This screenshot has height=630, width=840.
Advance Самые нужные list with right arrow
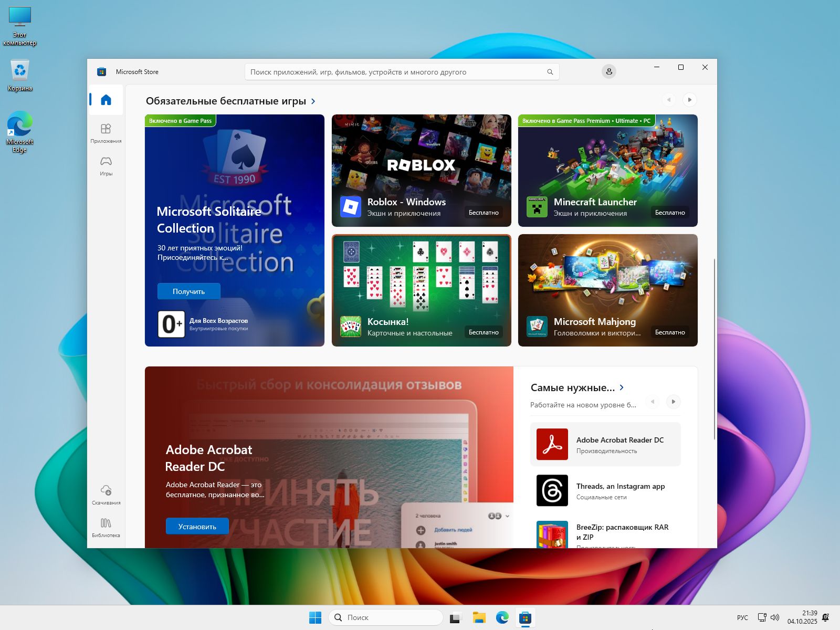673,402
